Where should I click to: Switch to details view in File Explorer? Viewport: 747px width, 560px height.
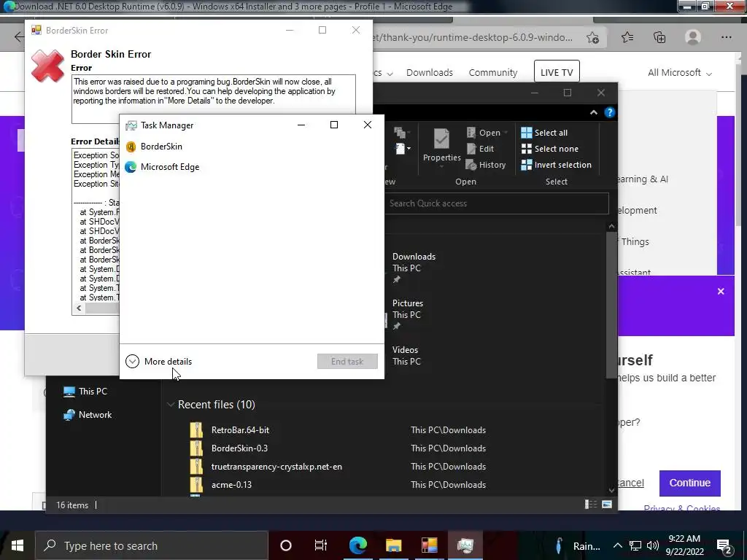(x=591, y=505)
